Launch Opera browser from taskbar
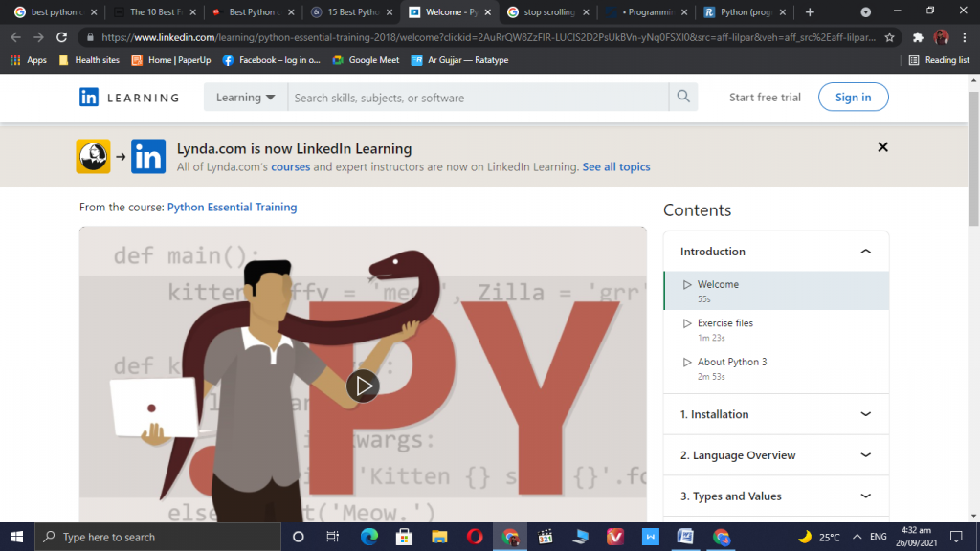The image size is (980, 551). click(x=475, y=537)
